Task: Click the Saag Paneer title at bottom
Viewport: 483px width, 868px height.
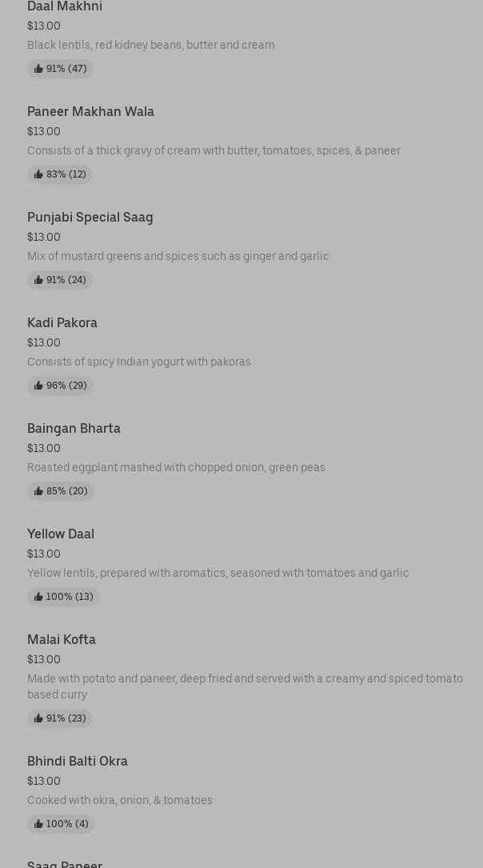Action: [65, 863]
